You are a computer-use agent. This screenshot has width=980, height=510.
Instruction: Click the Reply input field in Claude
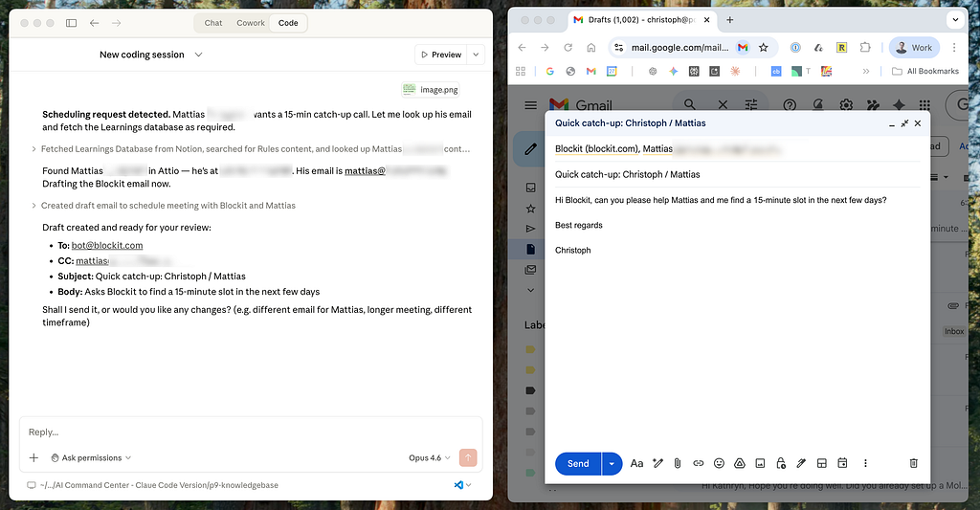point(252,432)
